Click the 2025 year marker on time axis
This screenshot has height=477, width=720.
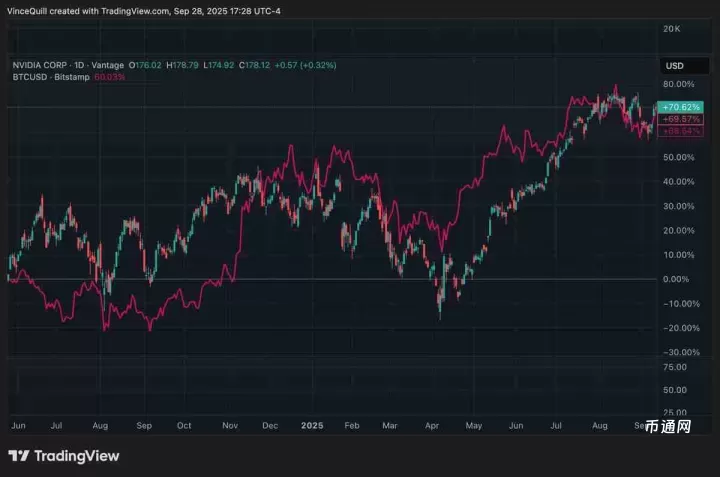pos(314,425)
